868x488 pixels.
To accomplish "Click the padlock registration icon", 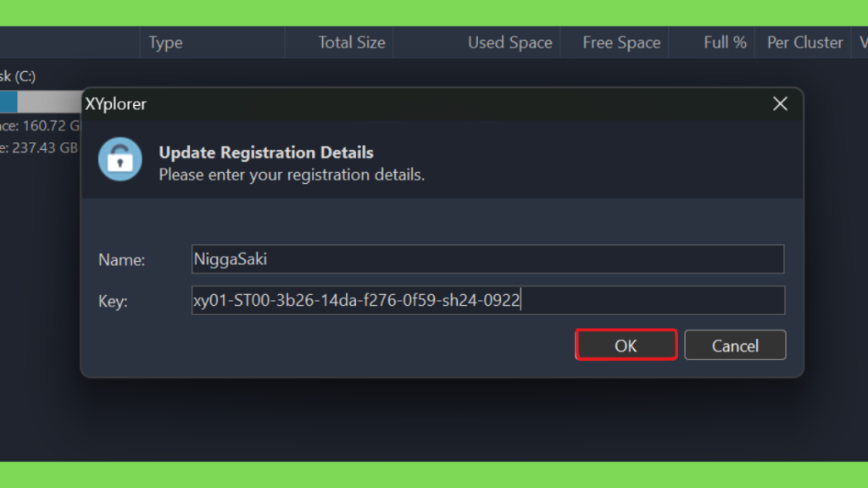I will tap(120, 159).
